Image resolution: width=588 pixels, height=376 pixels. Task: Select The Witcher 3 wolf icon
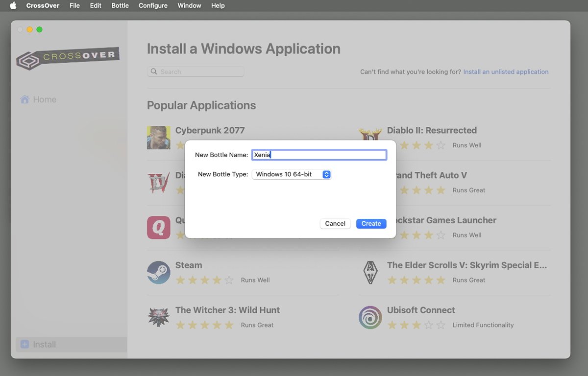[x=159, y=318]
